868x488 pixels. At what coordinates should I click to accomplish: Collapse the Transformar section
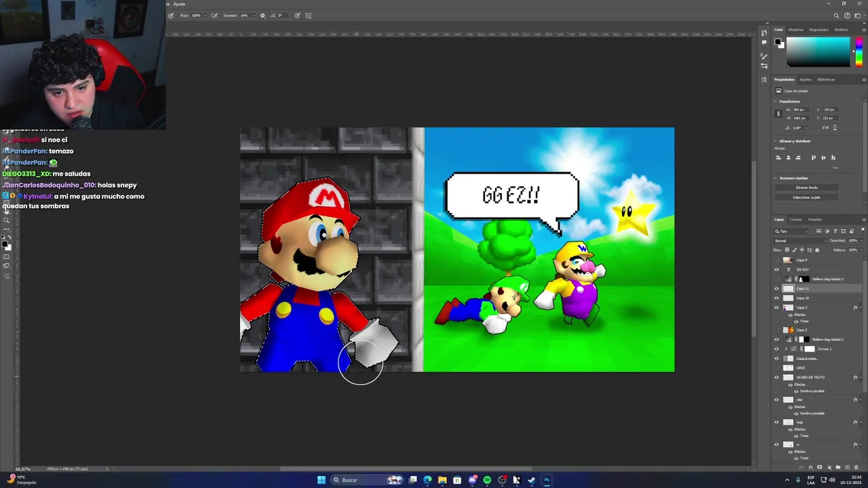tap(775, 102)
